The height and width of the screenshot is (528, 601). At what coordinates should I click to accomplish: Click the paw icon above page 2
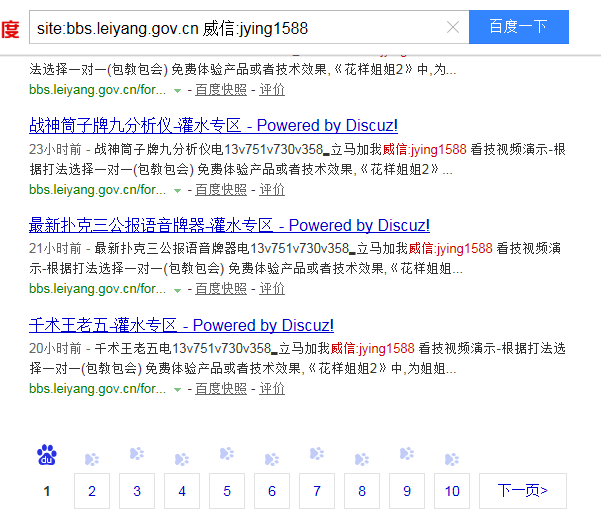[92, 459]
